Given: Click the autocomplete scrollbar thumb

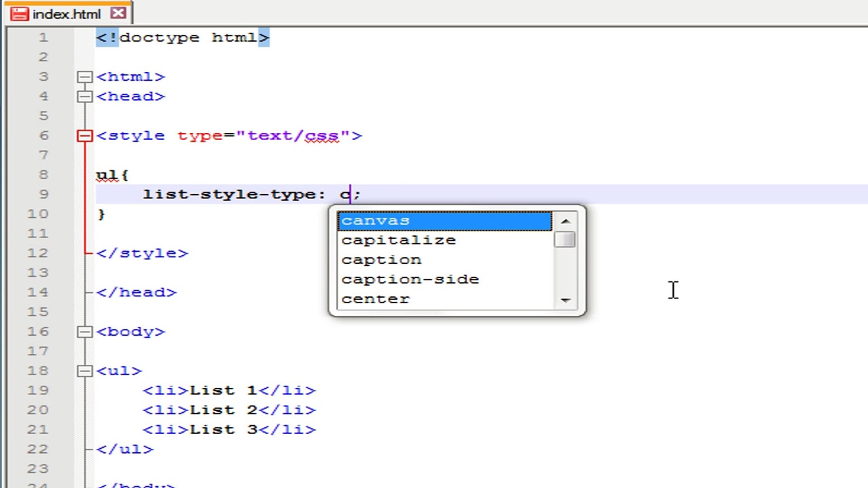Looking at the screenshot, I should 565,239.
